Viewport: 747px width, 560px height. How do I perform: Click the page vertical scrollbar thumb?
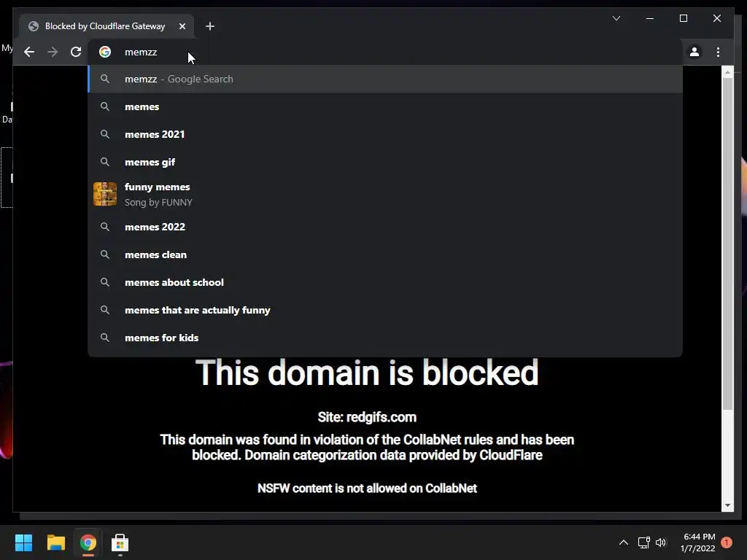[x=727, y=243]
